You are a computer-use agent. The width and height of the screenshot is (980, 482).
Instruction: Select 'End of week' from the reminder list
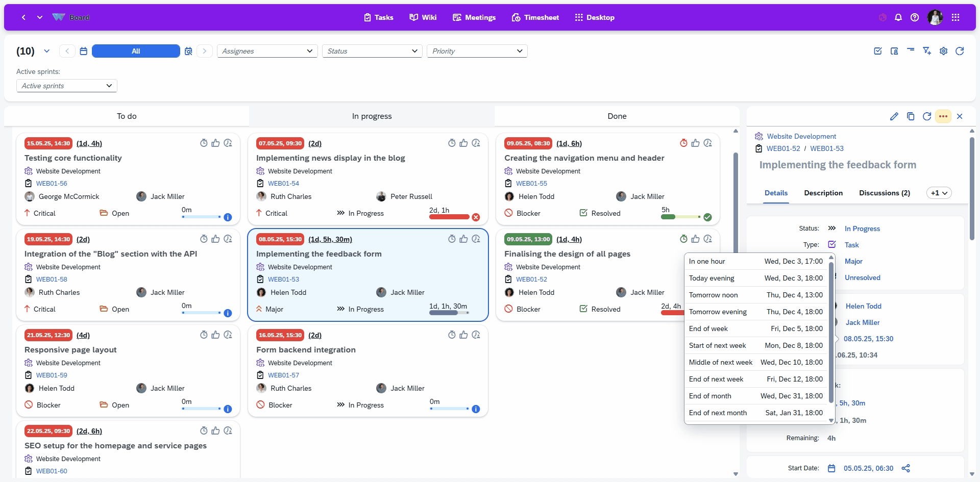pyautogui.click(x=755, y=328)
